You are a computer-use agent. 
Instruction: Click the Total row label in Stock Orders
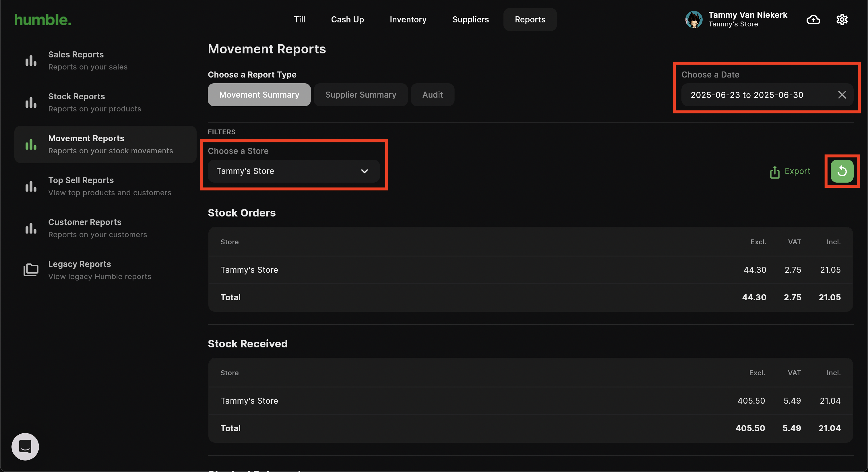230,298
